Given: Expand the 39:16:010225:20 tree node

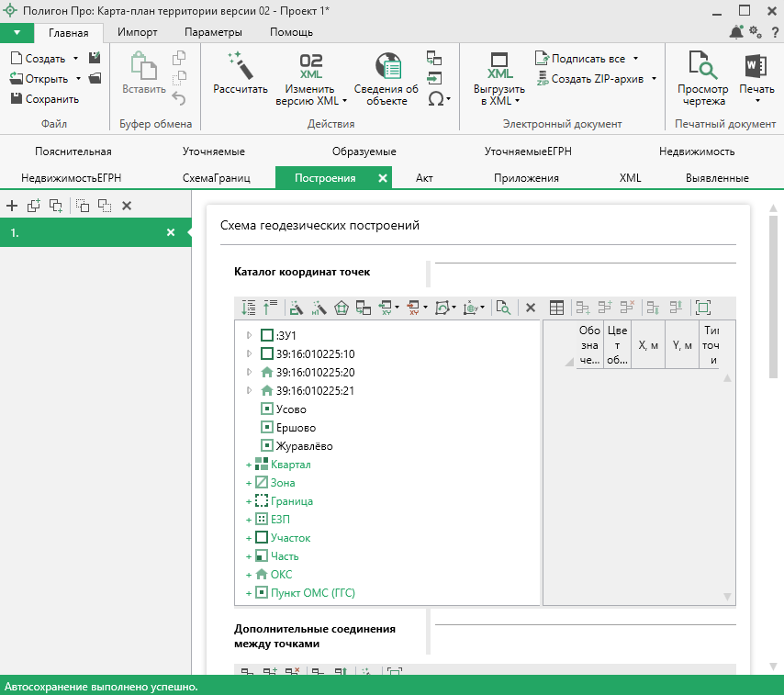Looking at the screenshot, I should click(x=249, y=373).
